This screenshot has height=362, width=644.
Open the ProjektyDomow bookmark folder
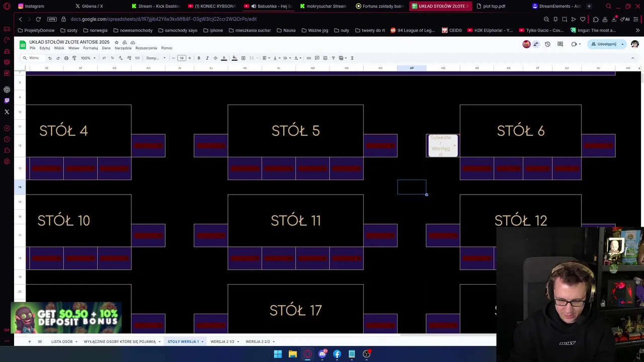point(36,30)
